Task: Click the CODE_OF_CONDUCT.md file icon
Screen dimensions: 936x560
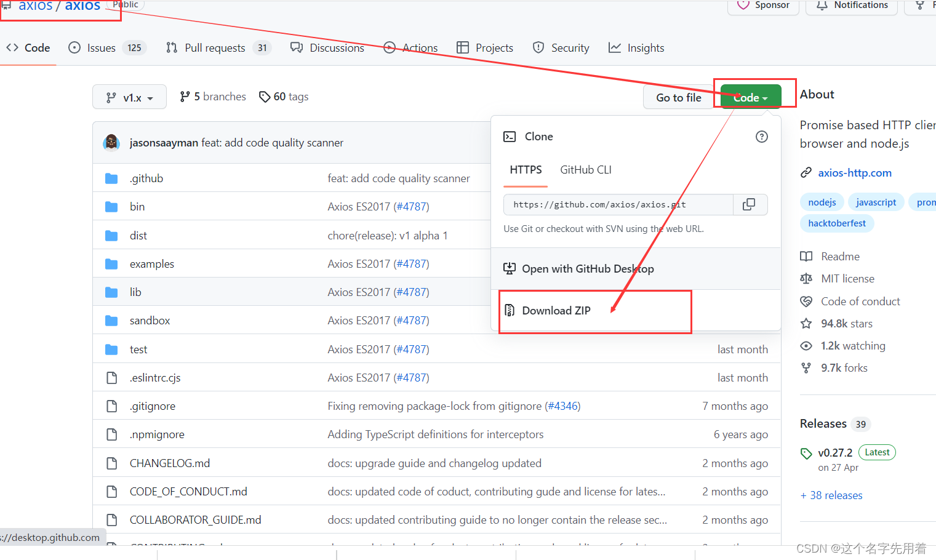Action: click(x=111, y=492)
